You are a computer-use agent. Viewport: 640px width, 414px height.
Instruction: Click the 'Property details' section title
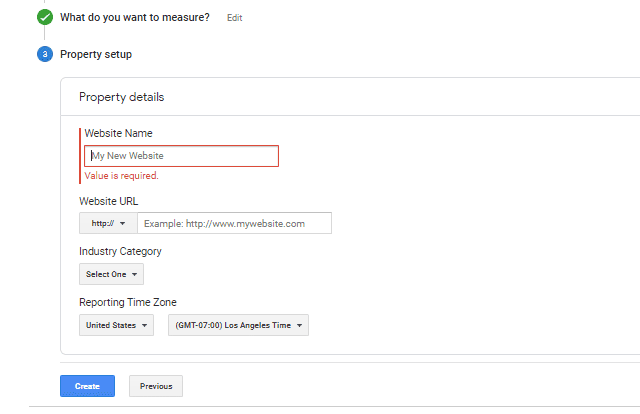click(x=122, y=97)
